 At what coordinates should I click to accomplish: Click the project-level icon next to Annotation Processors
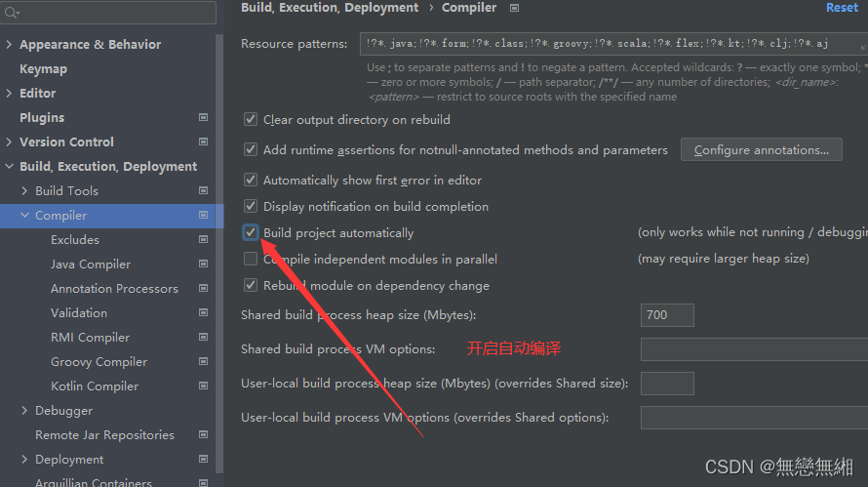tap(203, 288)
